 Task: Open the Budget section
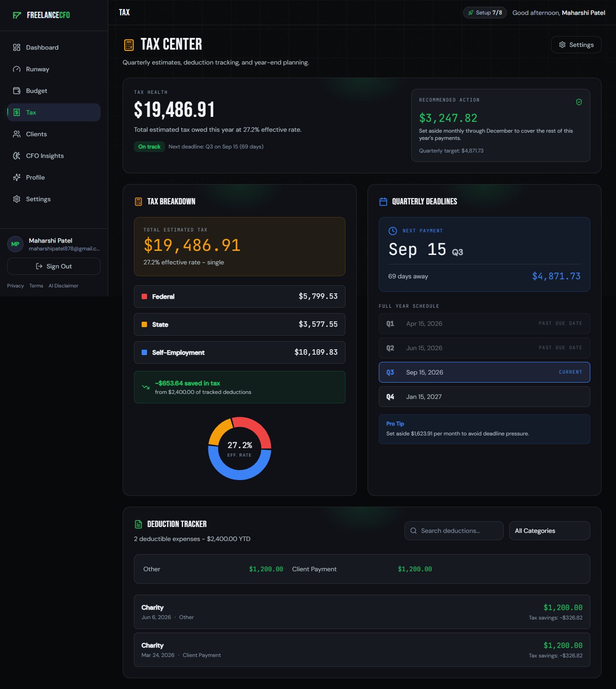point(54,91)
